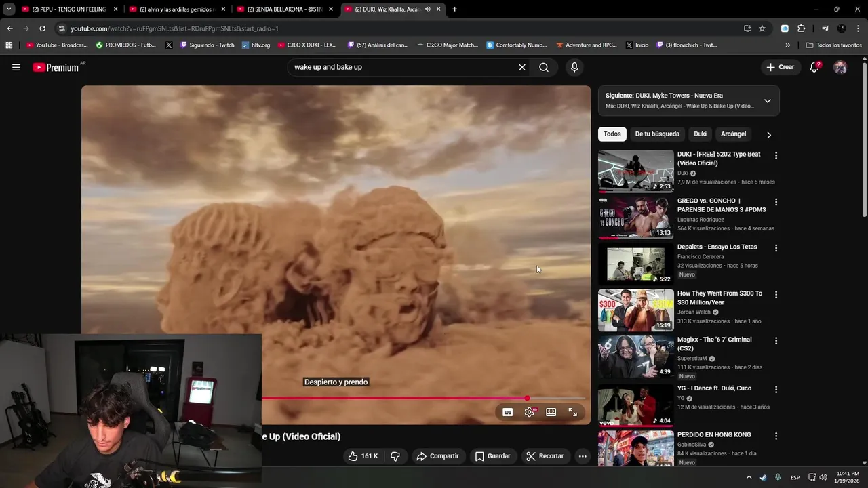
Task: Open options for PERDIDO EN HONG KONG
Action: (776, 436)
